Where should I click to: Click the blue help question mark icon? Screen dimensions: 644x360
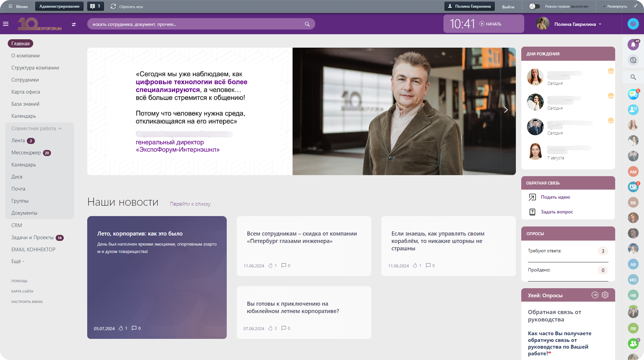point(633,24)
